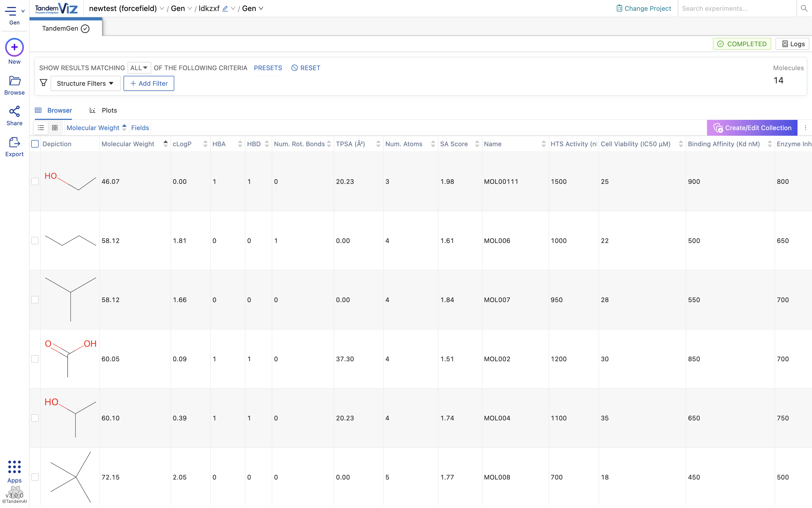Switch to grid view icon
812x508 pixels.
[55, 128]
